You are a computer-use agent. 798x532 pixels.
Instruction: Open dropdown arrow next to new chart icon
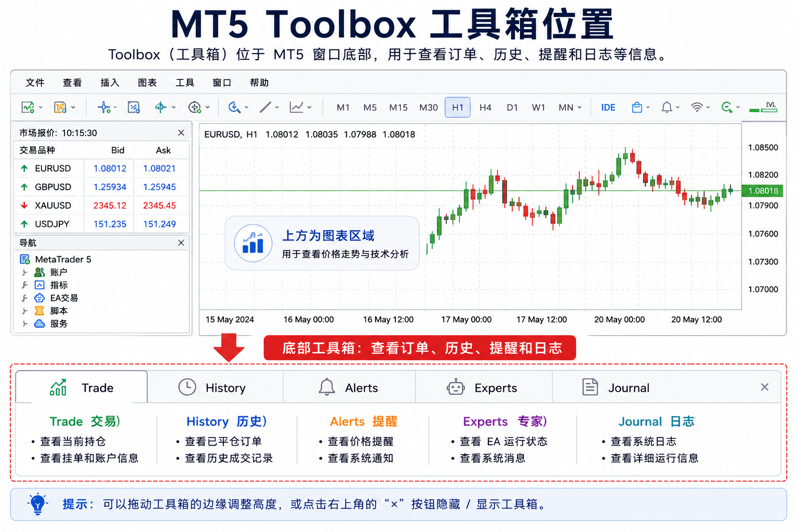click(x=41, y=108)
